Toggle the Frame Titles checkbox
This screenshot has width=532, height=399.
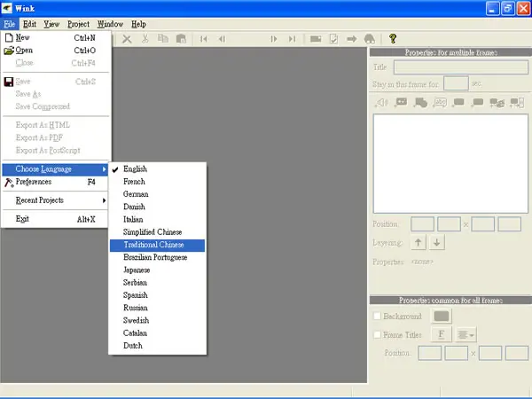pos(377,334)
